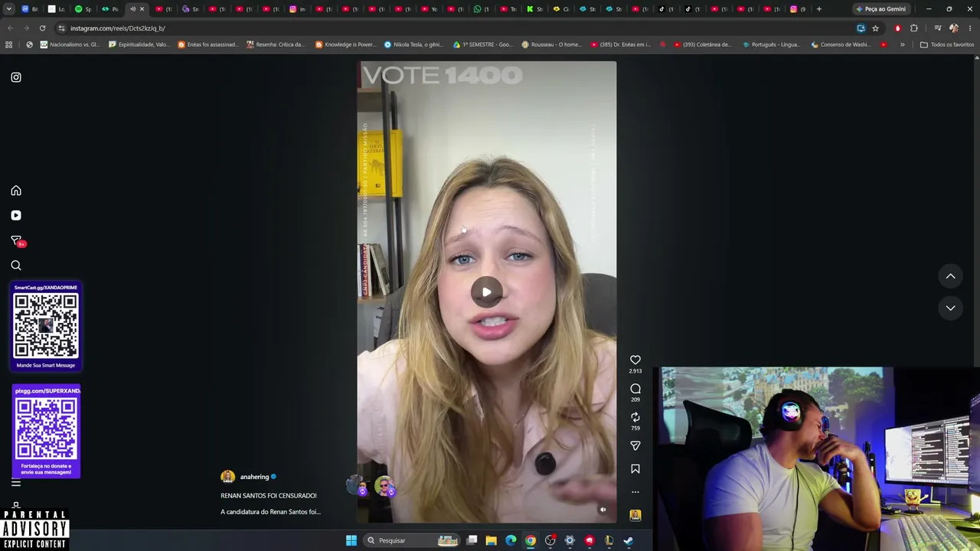Viewport: 980px width, 551px height.
Task: Open the collaborator avatars on the reel
Action: [371, 486]
